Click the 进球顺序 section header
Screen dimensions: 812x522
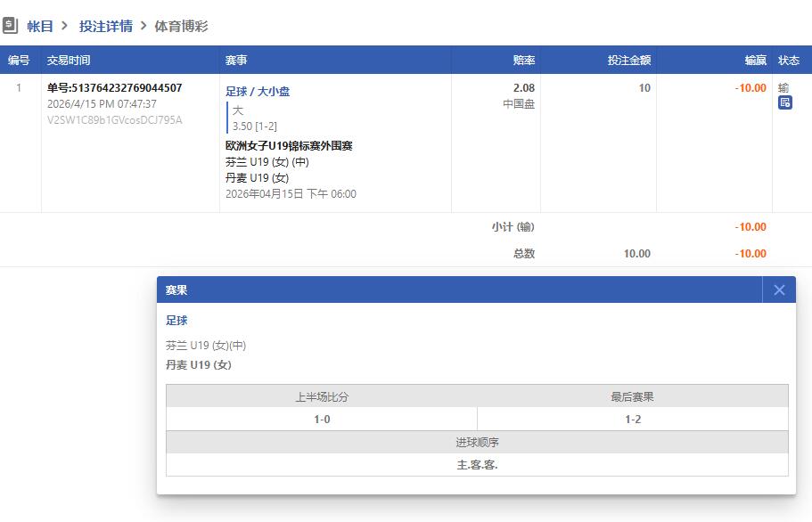(x=477, y=442)
